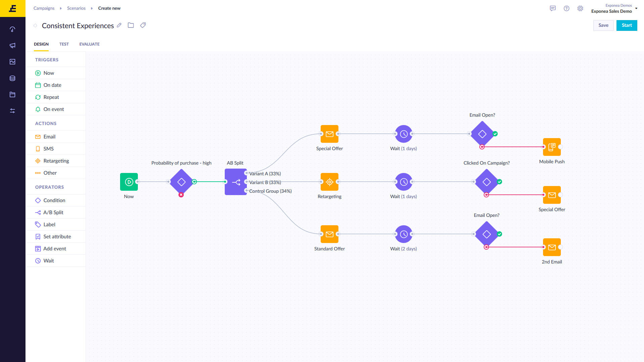This screenshot has height=362, width=644.
Task: Choose the Condition operator
Action: click(x=56, y=200)
